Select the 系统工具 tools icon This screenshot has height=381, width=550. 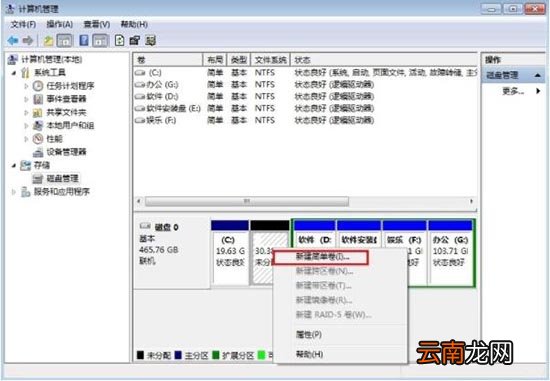point(25,73)
